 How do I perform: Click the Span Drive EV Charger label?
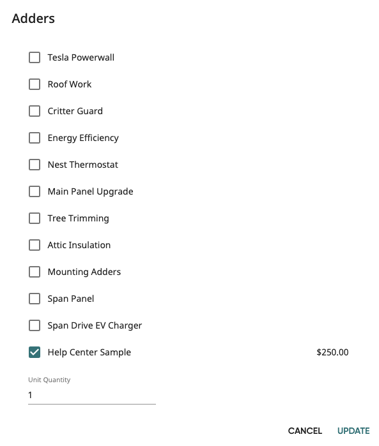[95, 326]
